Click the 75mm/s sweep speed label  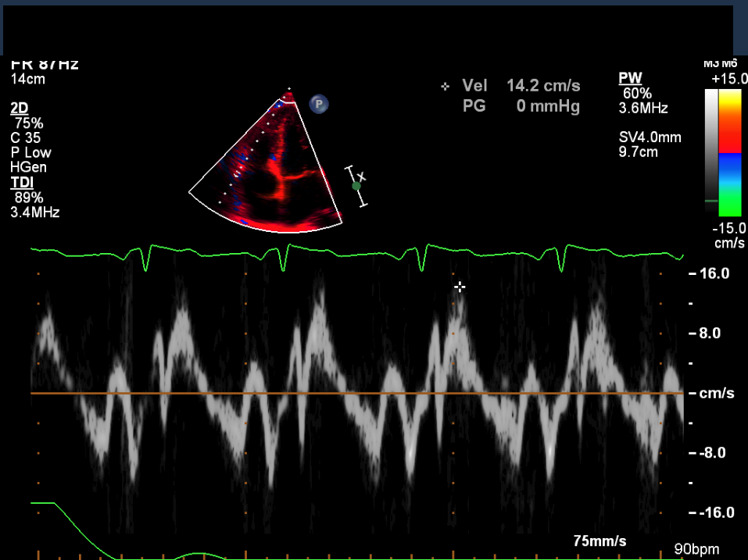599,541
